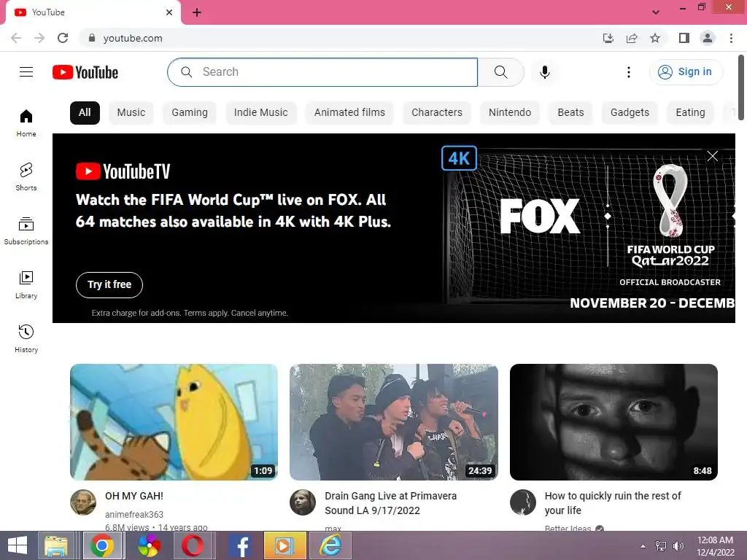Open Subscriptions in the sidebar

pyautogui.click(x=26, y=231)
